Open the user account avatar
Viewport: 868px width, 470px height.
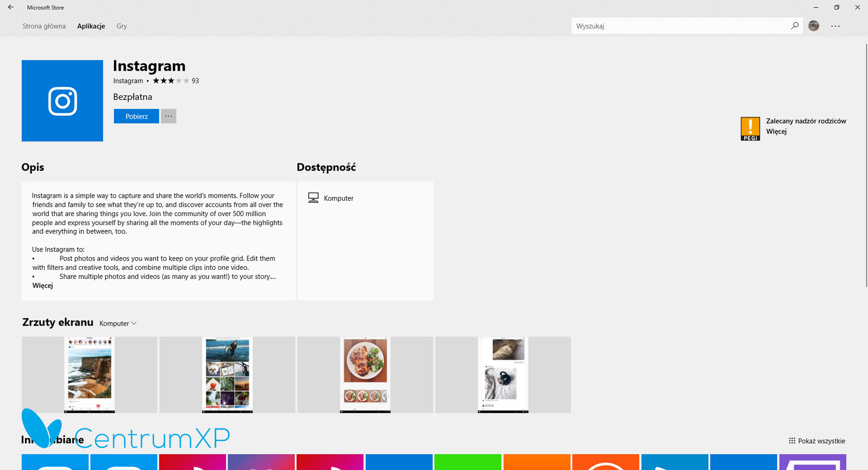coord(814,26)
